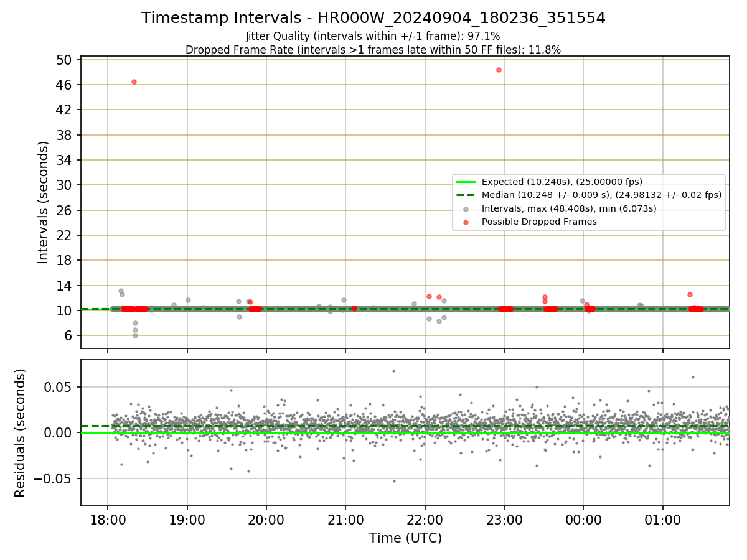
Task: Click the '01:00' x-axis tick label
Action: pyautogui.click(x=662, y=519)
